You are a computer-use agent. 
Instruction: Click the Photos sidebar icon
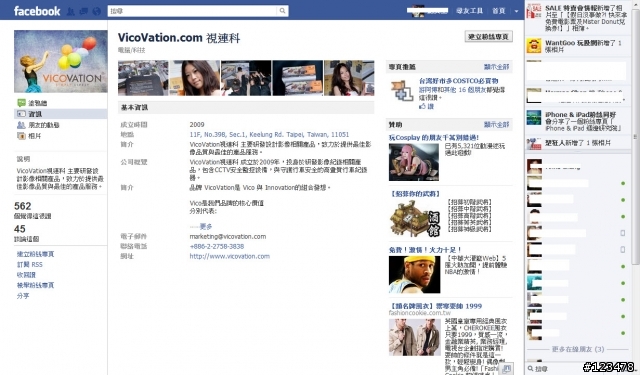click(21, 136)
